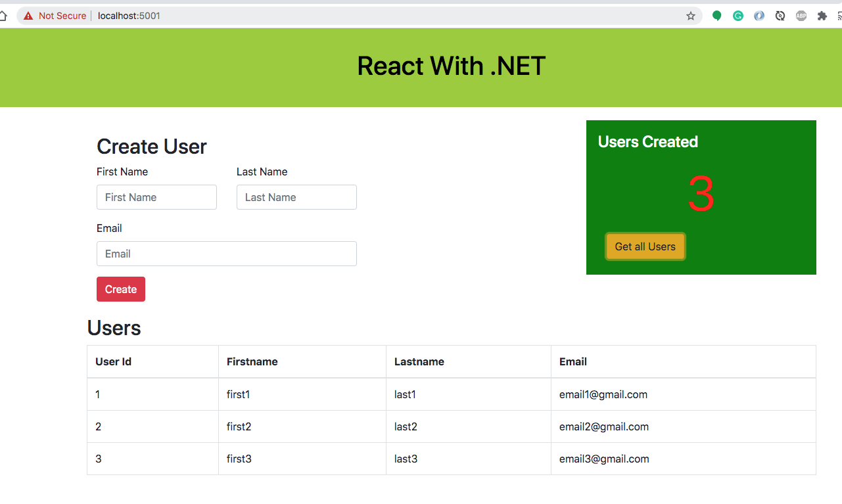Click the Create User heading
Viewport: 842px width, 504px height.
pyautogui.click(x=152, y=146)
